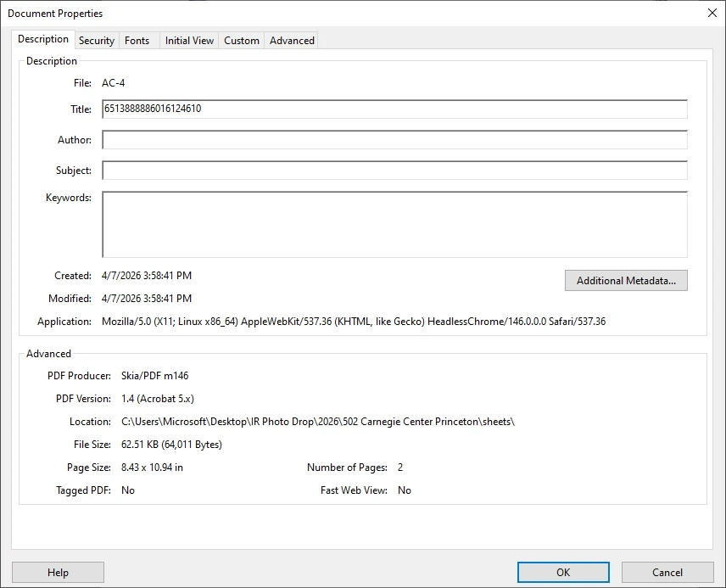Dismiss the dialog using Cancel
This screenshot has height=588, width=726.
668,572
